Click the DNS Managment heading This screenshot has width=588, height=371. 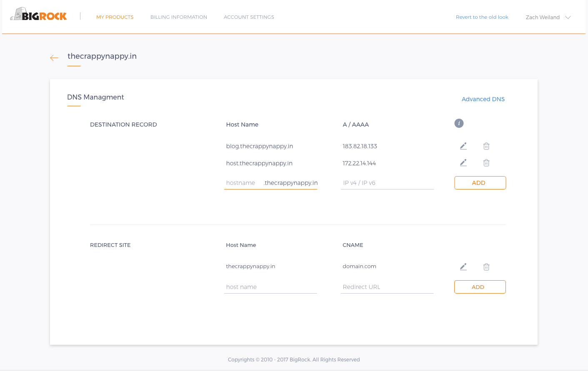(95, 97)
